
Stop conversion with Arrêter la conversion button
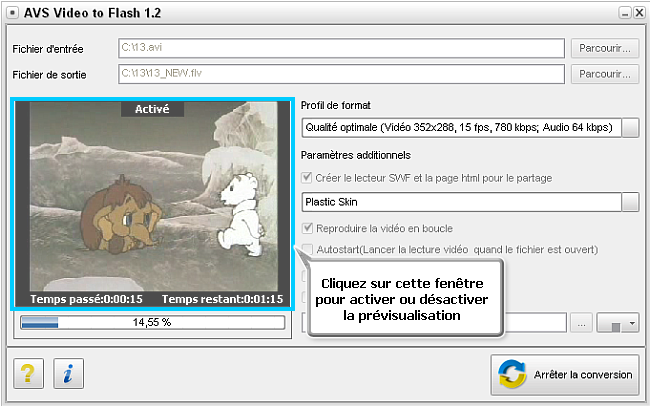coord(565,375)
